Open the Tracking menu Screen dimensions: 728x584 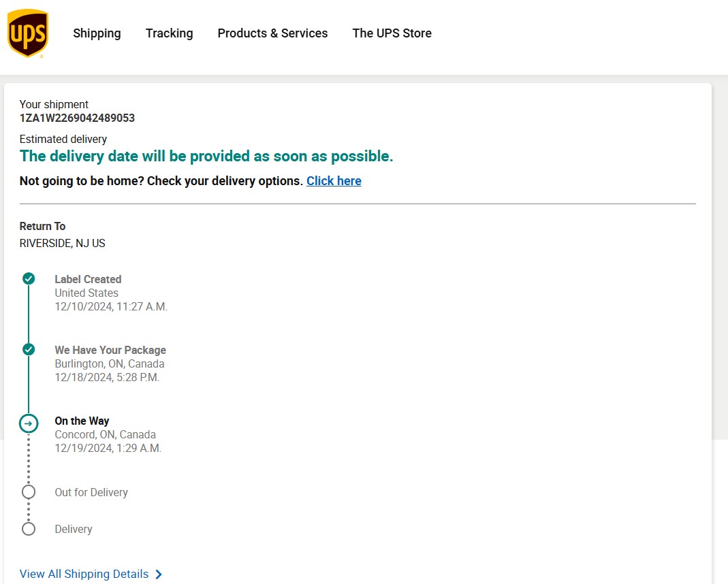pyautogui.click(x=169, y=33)
